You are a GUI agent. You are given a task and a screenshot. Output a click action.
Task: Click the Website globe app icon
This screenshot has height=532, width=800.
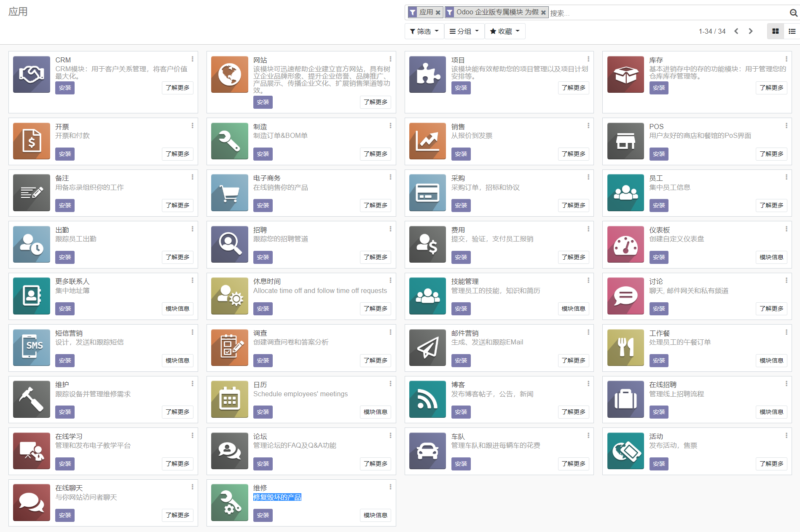click(229, 75)
